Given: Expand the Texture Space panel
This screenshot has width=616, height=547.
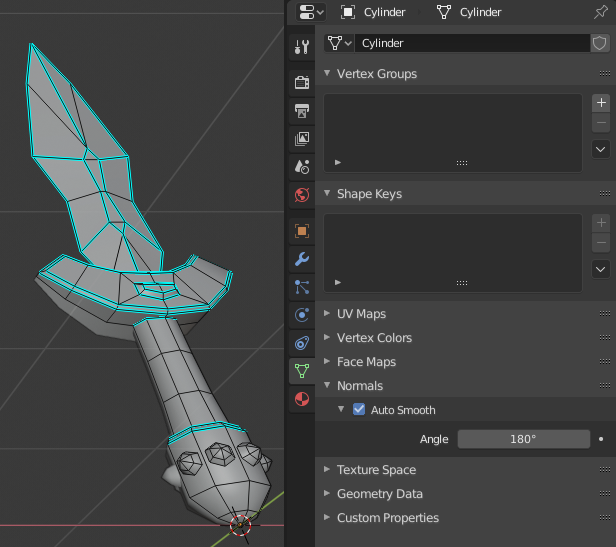Looking at the screenshot, I should pos(327,469).
